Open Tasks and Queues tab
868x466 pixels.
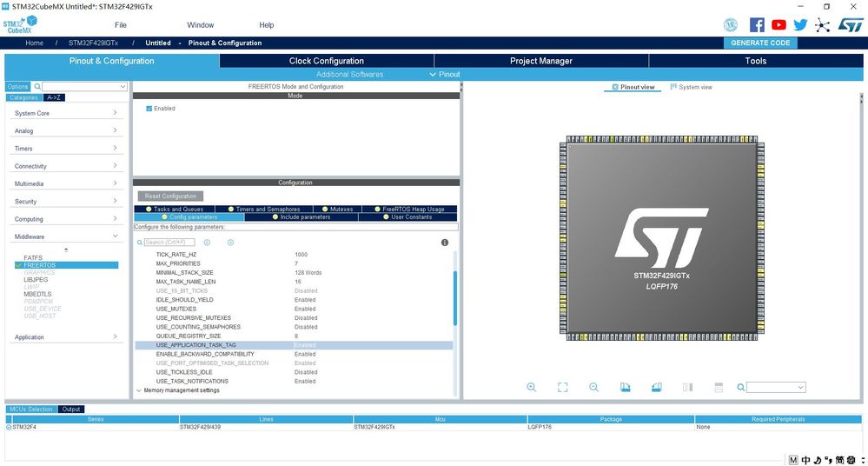(175, 209)
